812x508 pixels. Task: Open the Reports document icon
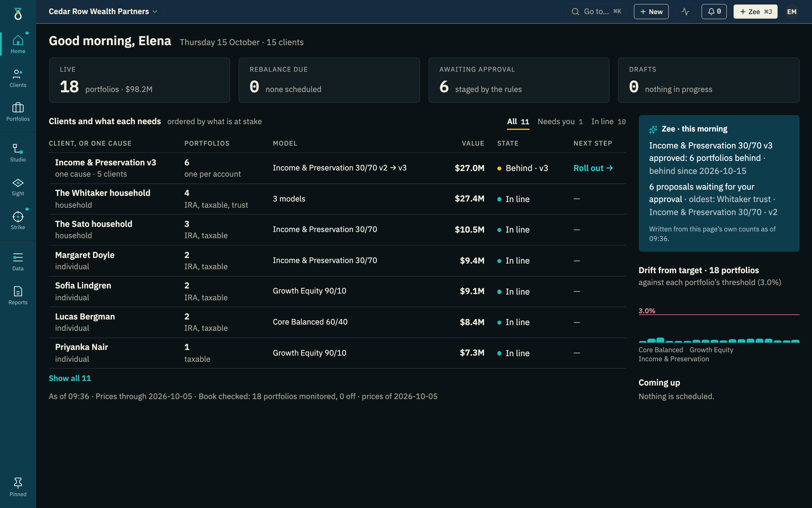pyautogui.click(x=18, y=295)
